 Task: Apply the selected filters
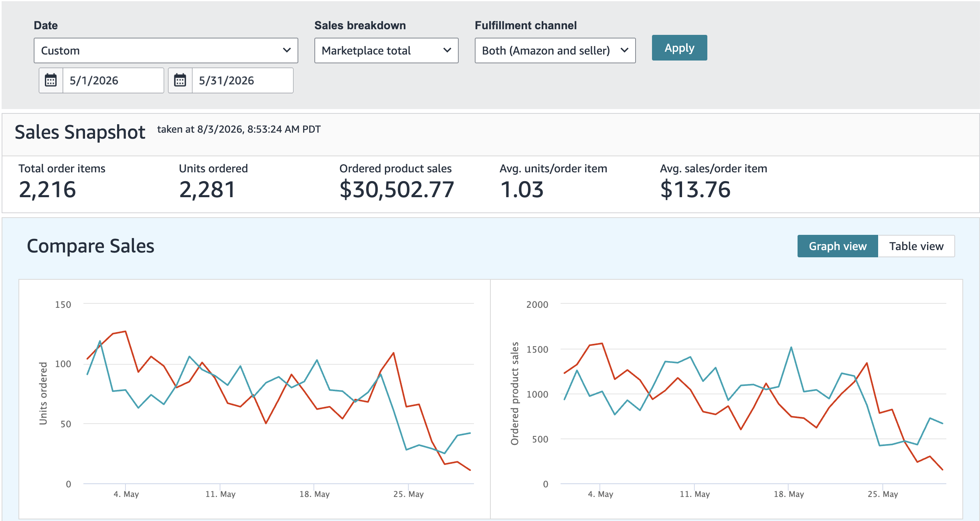679,48
